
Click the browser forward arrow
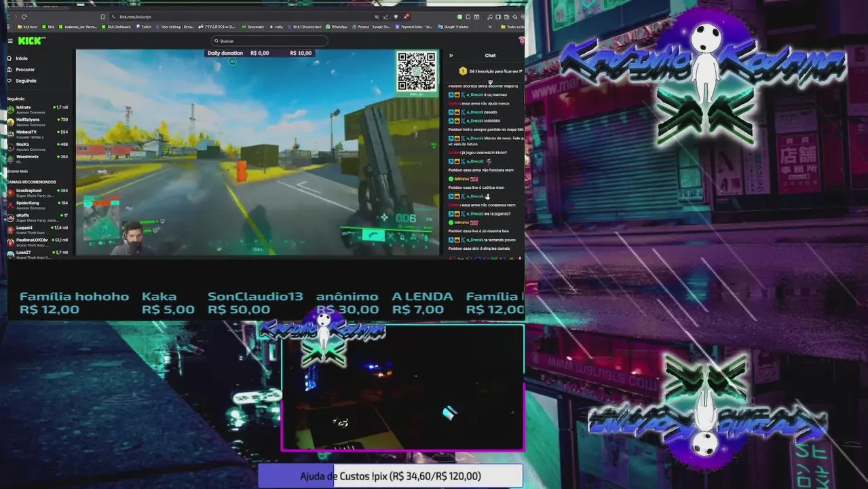[15, 16]
